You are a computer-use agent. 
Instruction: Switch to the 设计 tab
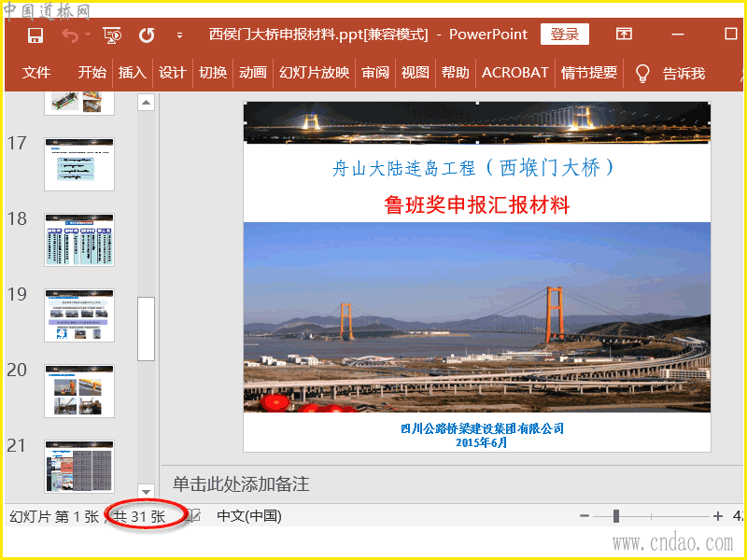(172, 73)
